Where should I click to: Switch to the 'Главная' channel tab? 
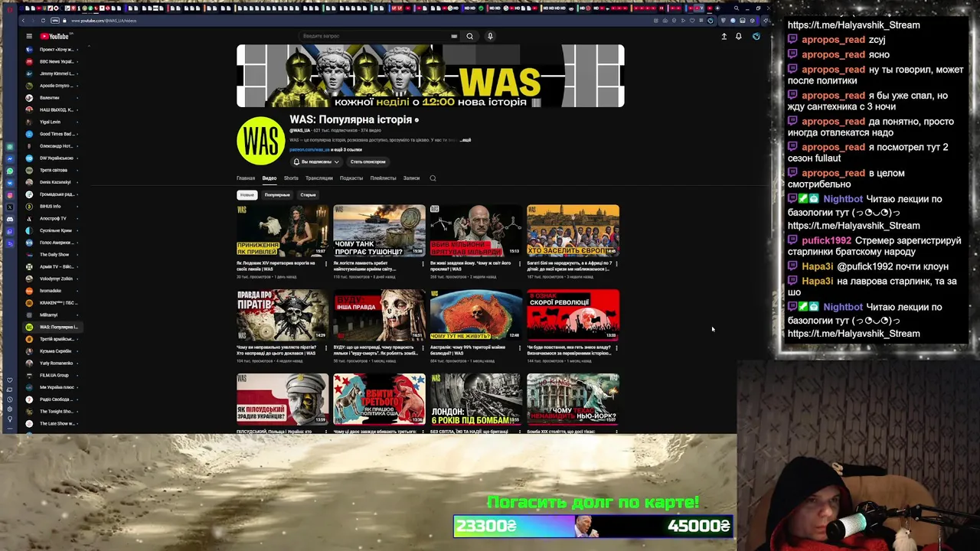[246, 178]
